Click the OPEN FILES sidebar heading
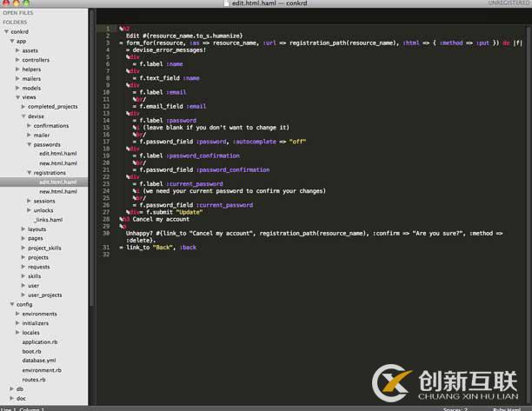The height and width of the screenshot is (411, 532). point(18,13)
